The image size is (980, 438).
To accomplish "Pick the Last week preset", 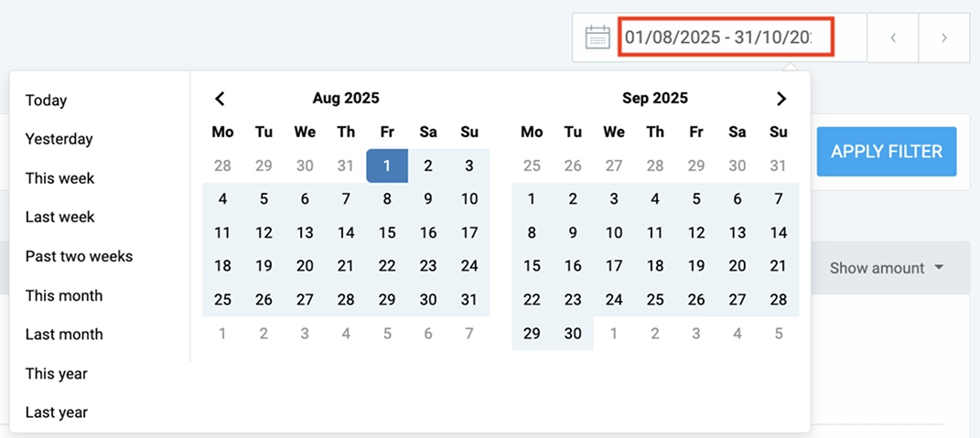I will [x=59, y=217].
